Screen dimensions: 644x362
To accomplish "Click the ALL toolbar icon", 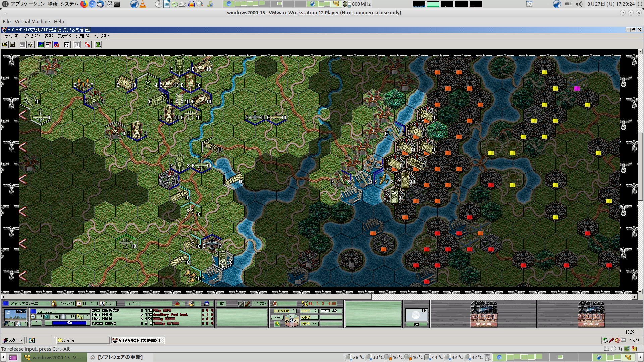I will point(77,45).
